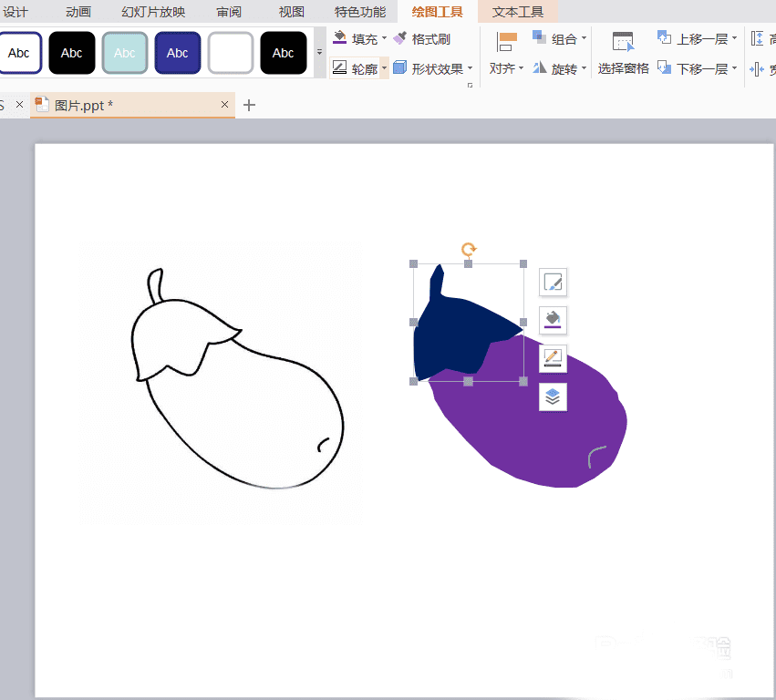This screenshot has height=700, width=776.
Task: Switch to the Slide Show (幻灯片放映) tab
Action: 153,11
